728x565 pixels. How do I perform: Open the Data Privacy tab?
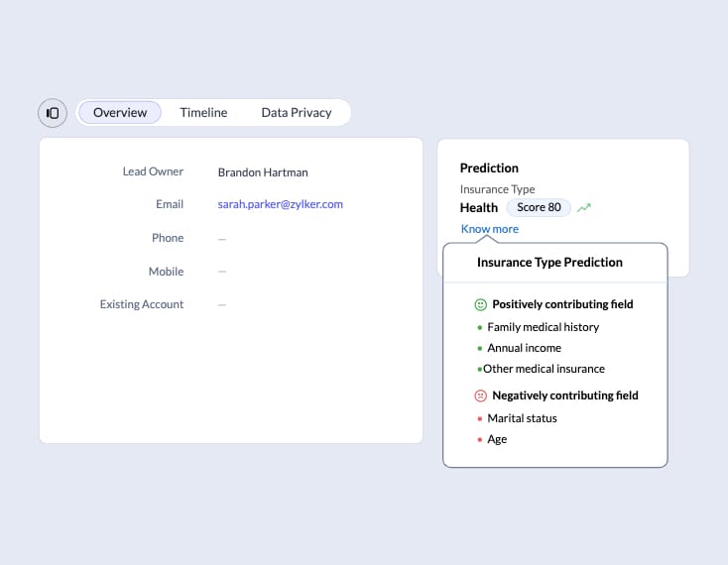pyautogui.click(x=296, y=113)
